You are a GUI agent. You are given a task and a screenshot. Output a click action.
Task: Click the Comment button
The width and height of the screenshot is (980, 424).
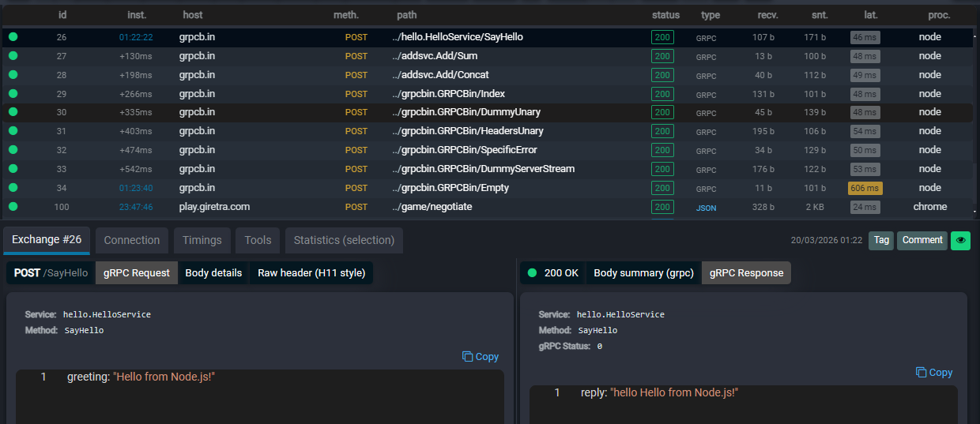coord(922,240)
